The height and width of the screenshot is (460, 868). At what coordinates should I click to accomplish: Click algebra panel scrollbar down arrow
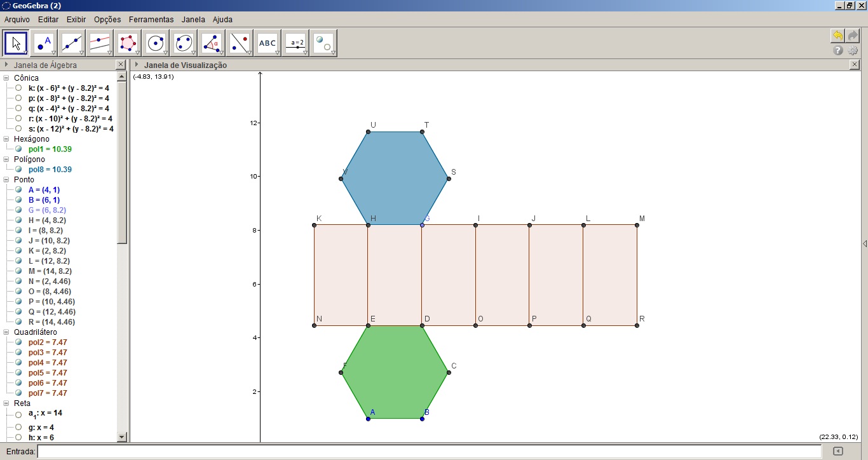pyautogui.click(x=122, y=437)
